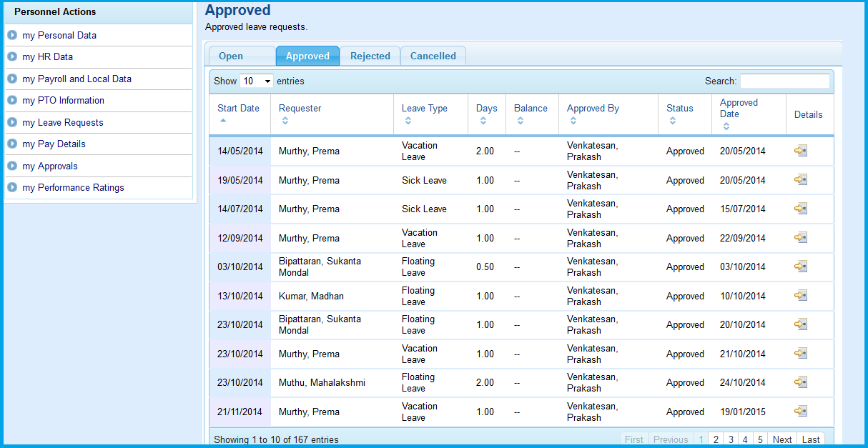The width and height of the screenshot is (868, 448).
Task: Switch to the Rejected tab
Action: [x=370, y=56]
